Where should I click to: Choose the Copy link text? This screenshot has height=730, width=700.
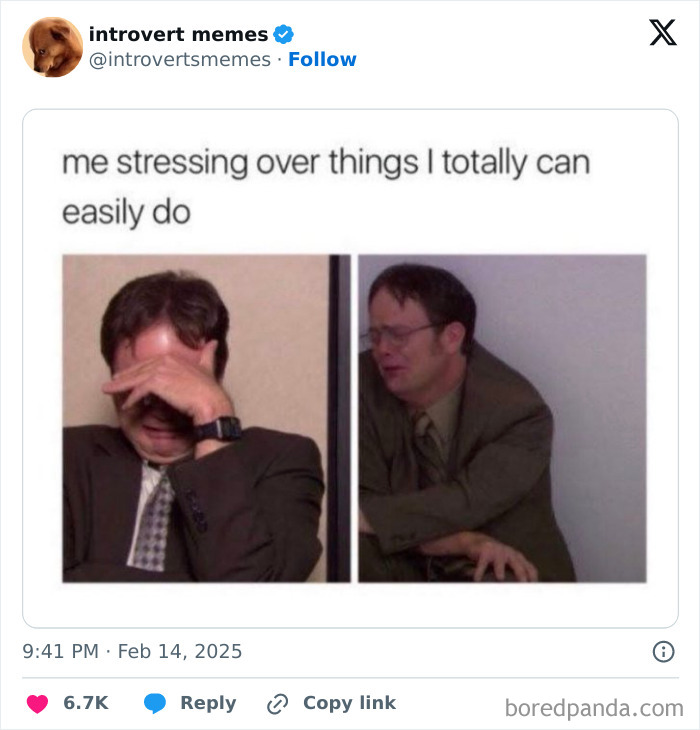pos(350,703)
